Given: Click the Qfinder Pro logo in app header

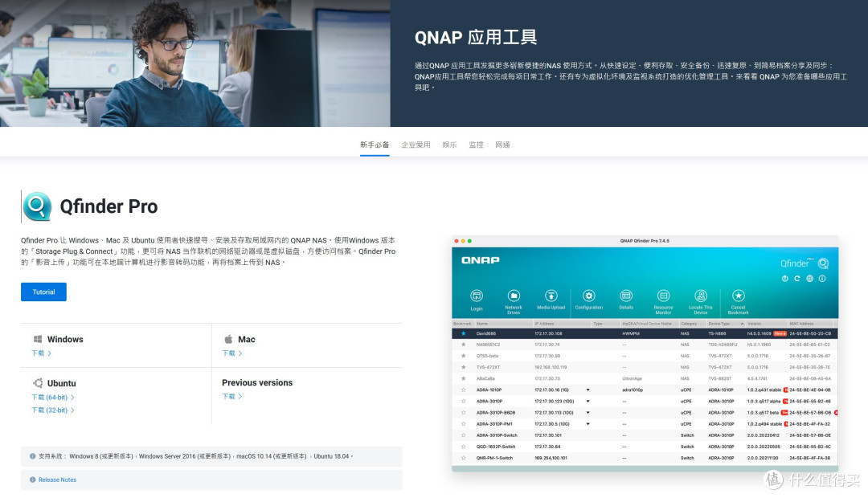Looking at the screenshot, I should pos(805,263).
